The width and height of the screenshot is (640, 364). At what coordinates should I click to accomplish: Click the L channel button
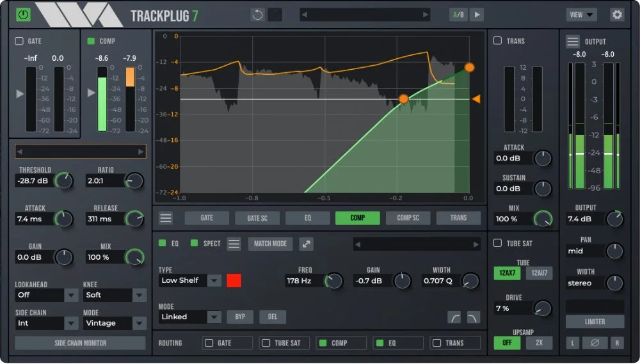coord(573,343)
